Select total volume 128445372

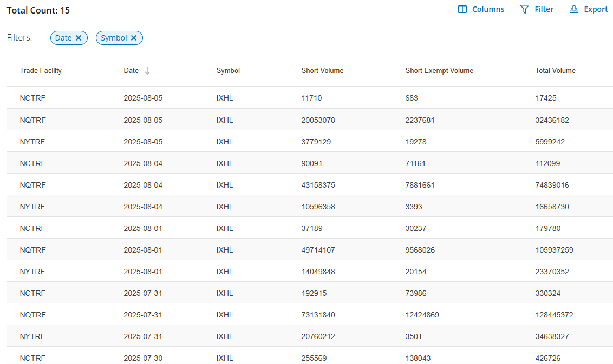(554, 315)
